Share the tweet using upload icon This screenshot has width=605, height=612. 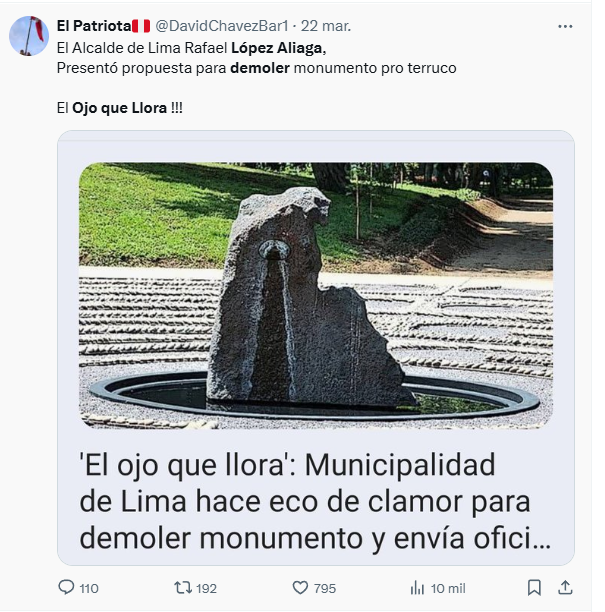(x=565, y=587)
